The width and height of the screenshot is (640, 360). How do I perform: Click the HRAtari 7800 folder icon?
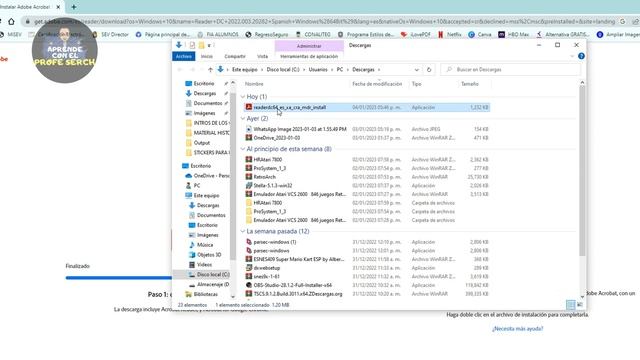click(249, 203)
